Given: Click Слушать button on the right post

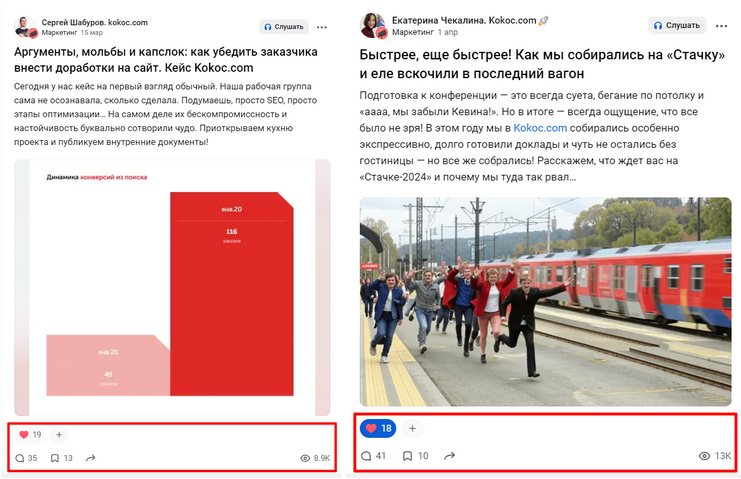Looking at the screenshot, I should [x=677, y=26].
